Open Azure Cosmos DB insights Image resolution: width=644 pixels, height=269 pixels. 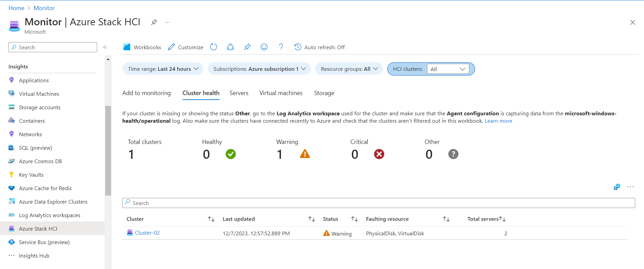pos(40,161)
